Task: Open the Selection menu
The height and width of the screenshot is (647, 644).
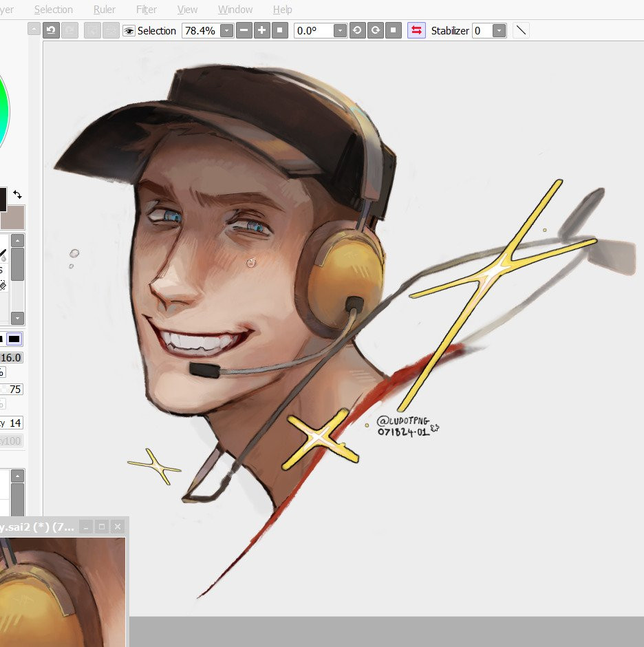Action: (x=53, y=10)
